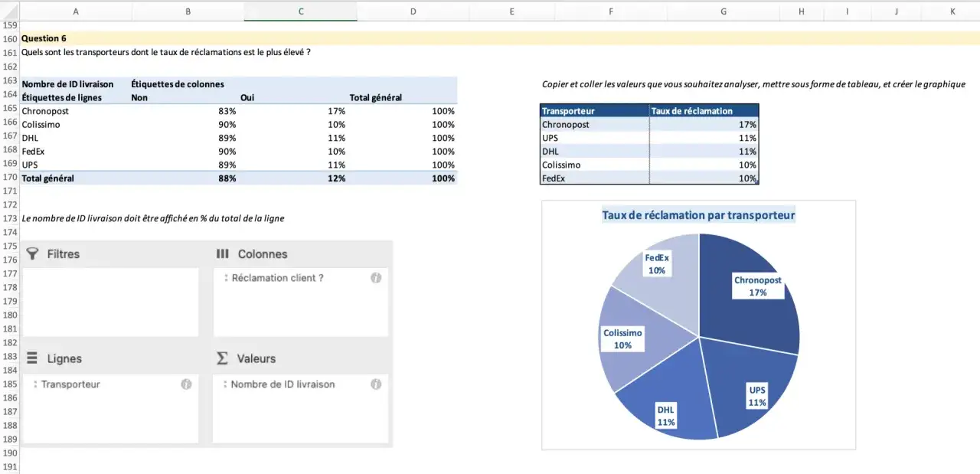The image size is (980, 474).
Task: Click the Non column label in pivot
Action: [x=139, y=97]
